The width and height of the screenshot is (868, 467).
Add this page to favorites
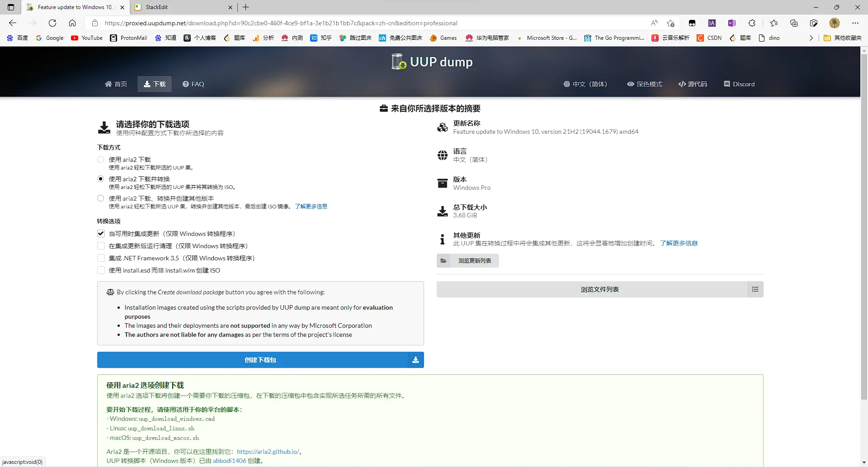670,23
